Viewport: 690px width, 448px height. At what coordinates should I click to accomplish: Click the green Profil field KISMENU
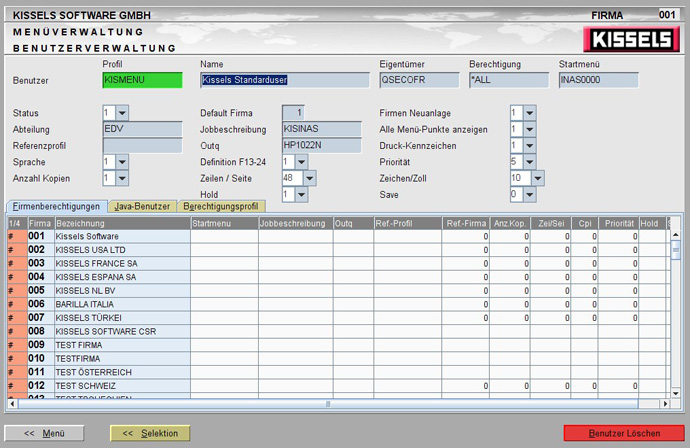click(142, 80)
